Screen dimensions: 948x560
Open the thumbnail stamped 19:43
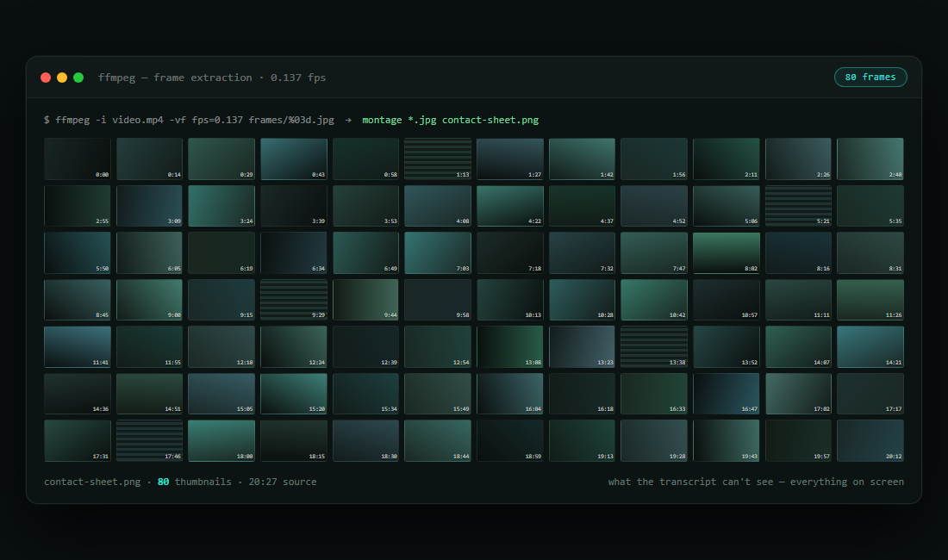(x=727, y=441)
